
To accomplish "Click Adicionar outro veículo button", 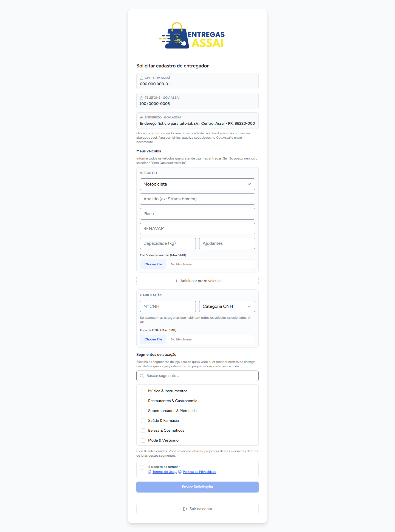I will (198, 281).
